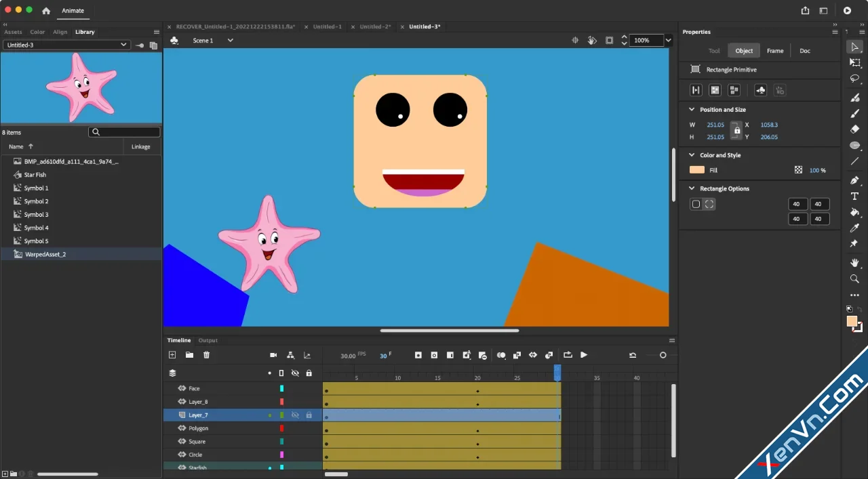The width and height of the screenshot is (868, 479).
Task: Click the Onion Skin button
Action: tap(501, 355)
